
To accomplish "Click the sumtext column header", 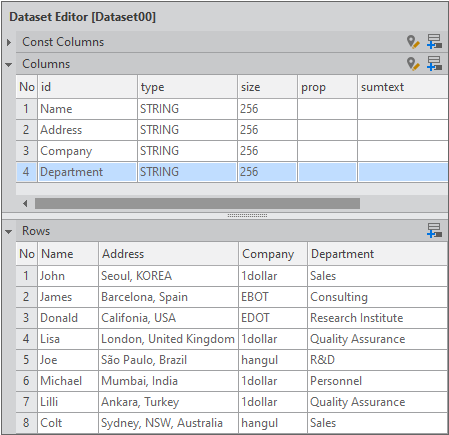I will pos(403,87).
